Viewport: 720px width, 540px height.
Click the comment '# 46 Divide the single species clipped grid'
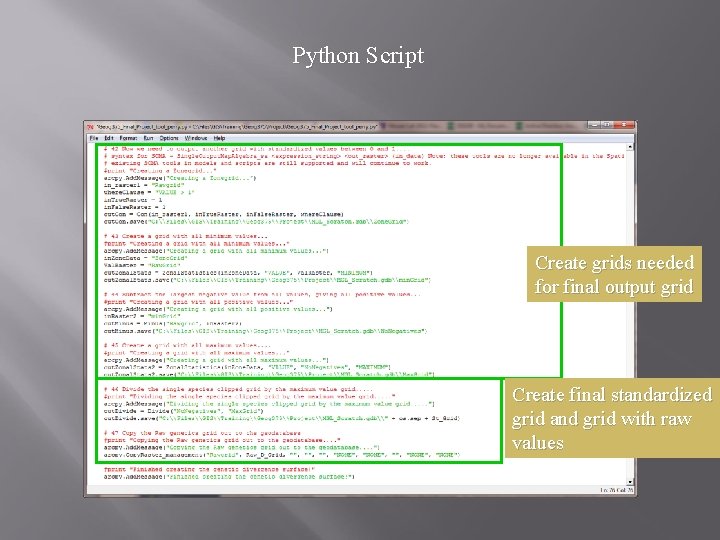[238, 389]
